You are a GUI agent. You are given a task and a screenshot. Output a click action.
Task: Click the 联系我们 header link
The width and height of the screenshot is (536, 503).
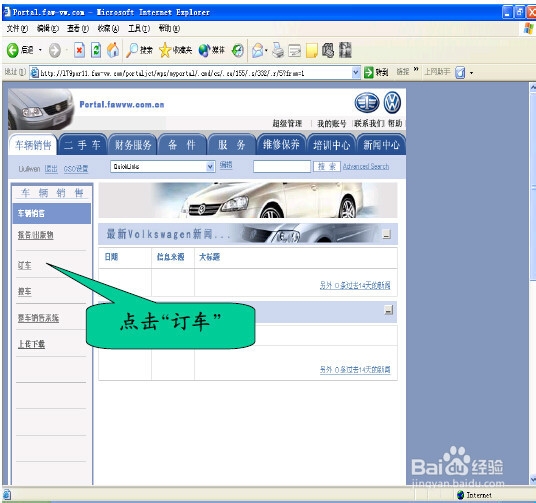369,123
